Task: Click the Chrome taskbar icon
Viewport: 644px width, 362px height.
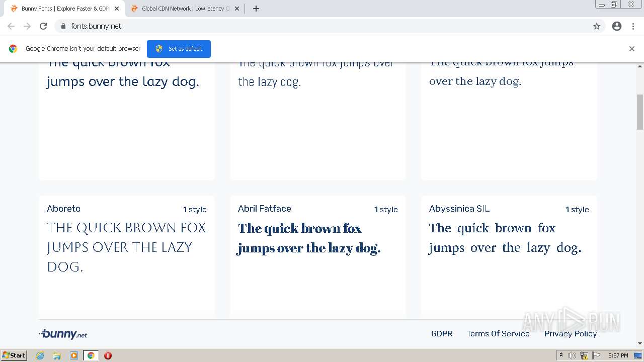Action: coord(91,355)
